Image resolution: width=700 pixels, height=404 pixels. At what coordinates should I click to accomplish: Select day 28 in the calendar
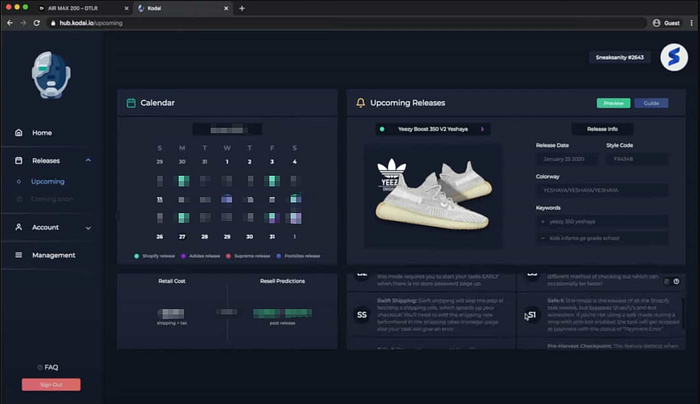pos(204,237)
